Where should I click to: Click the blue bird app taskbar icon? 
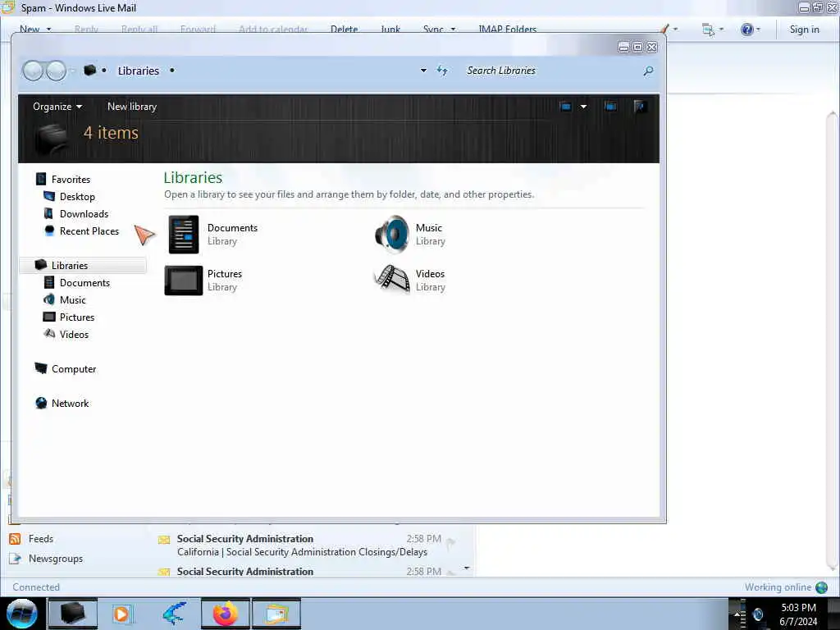pyautogui.click(x=175, y=614)
